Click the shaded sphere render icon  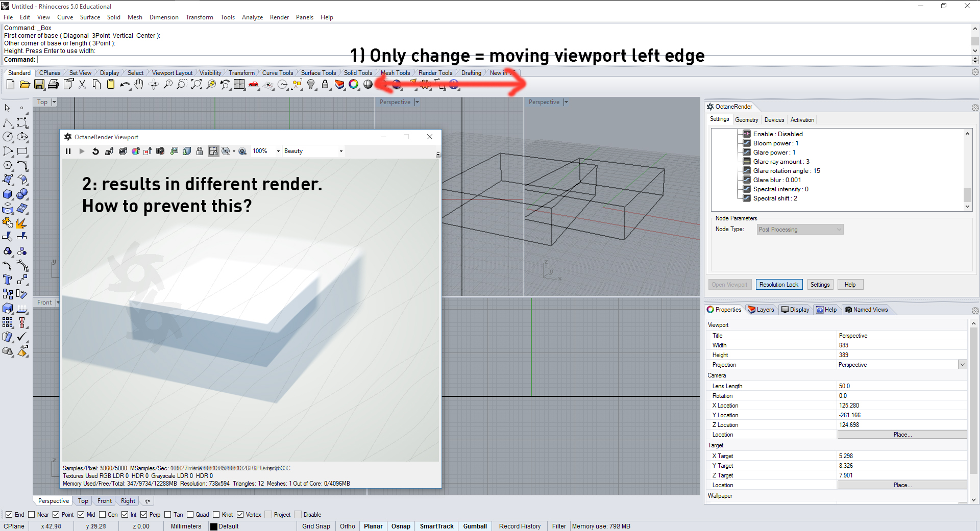click(x=368, y=85)
